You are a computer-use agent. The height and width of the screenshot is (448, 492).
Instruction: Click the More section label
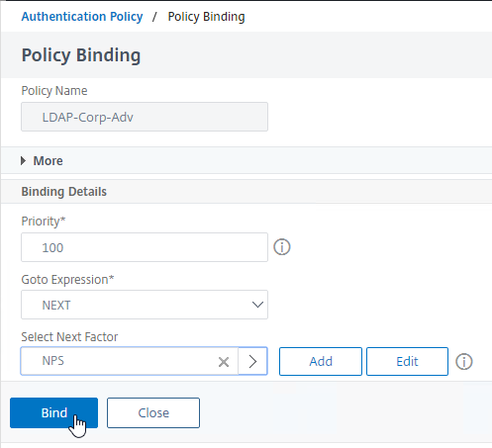coord(48,161)
